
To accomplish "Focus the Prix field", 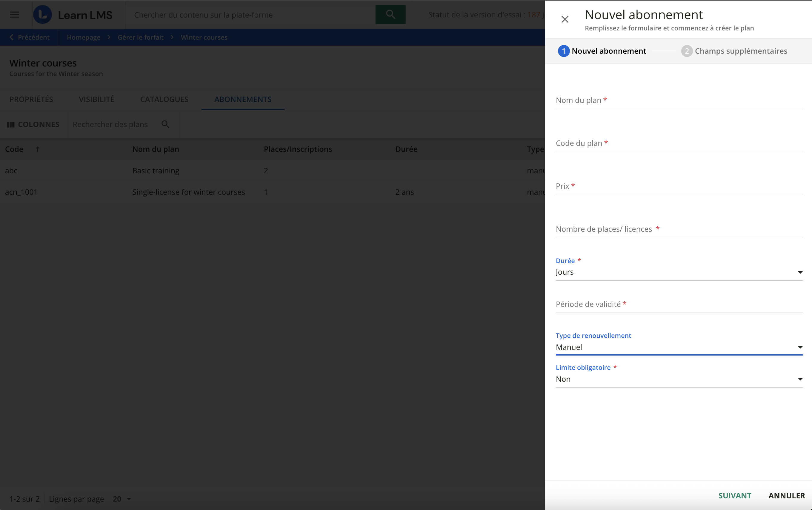I will coord(679,186).
